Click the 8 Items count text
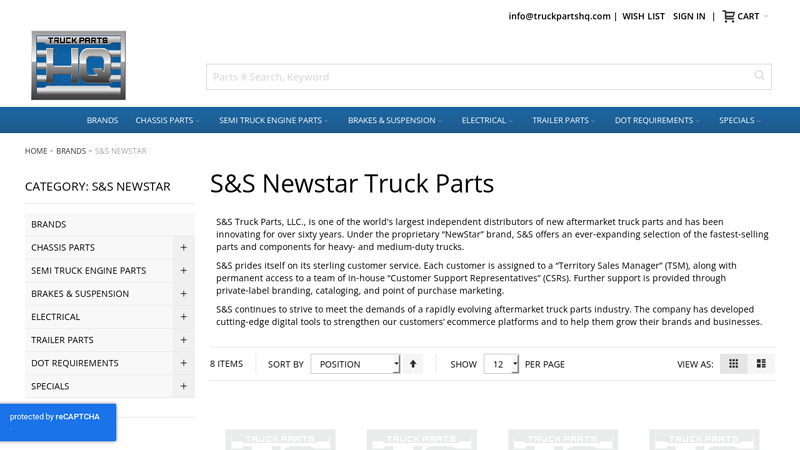The width and height of the screenshot is (800, 450). [227, 364]
